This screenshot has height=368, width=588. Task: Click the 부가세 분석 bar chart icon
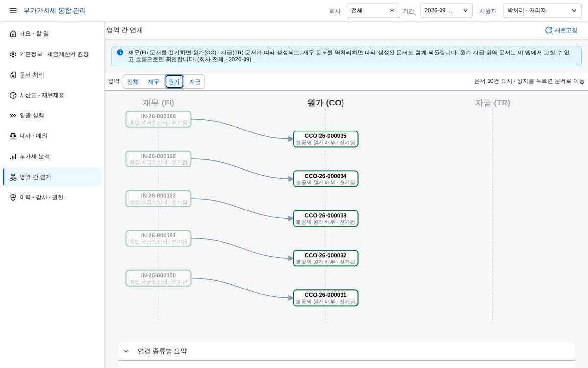13,157
